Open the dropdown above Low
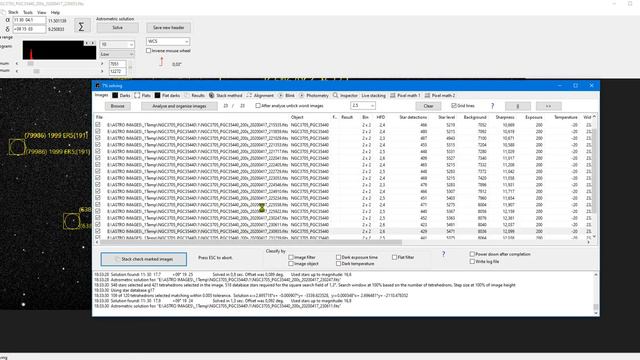The height and width of the screenshot is (360, 640). (117, 44)
